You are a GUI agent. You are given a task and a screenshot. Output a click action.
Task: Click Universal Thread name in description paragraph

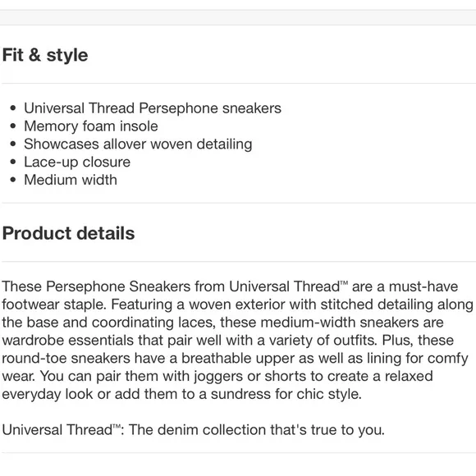[x=285, y=286]
